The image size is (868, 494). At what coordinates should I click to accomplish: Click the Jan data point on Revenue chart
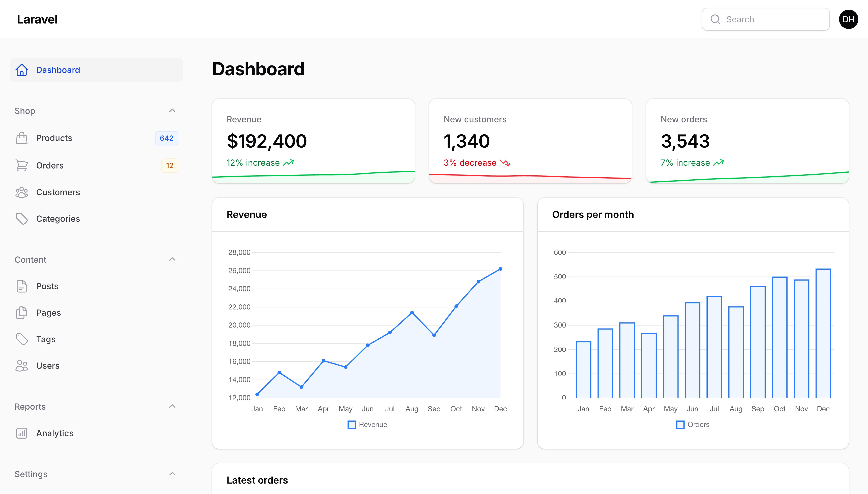coord(257,394)
